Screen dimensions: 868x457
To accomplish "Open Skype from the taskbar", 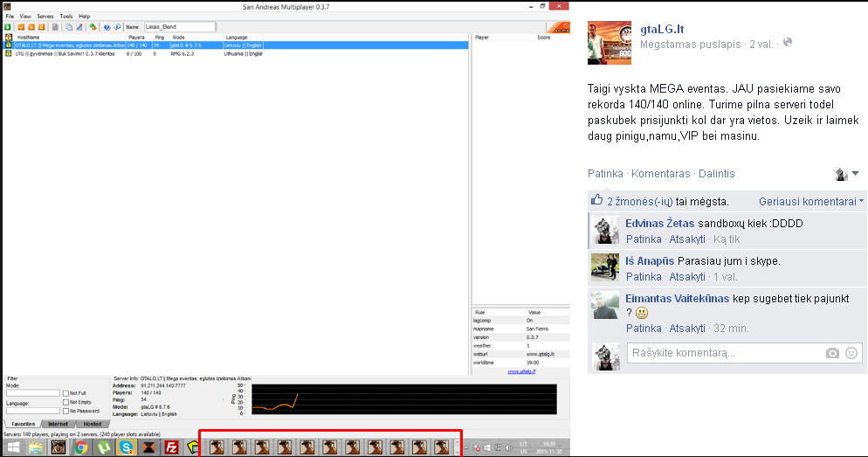I will (x=127, y=447).
